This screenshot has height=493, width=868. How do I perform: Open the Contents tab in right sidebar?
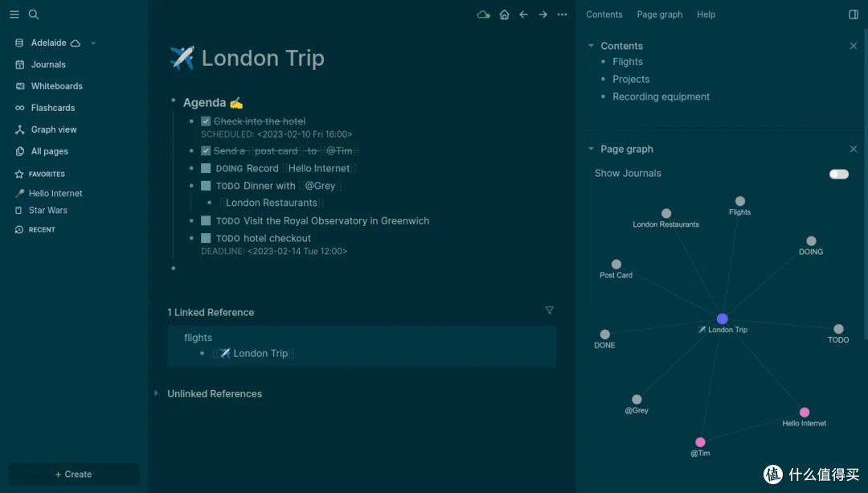[x=604, y=14]
